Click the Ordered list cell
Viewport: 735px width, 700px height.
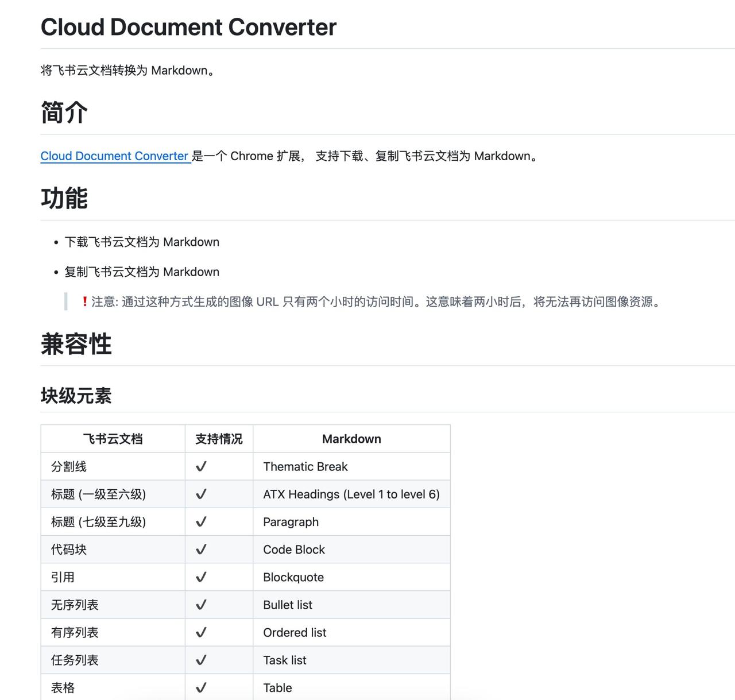pyautogui.click(x=351, y=632)
